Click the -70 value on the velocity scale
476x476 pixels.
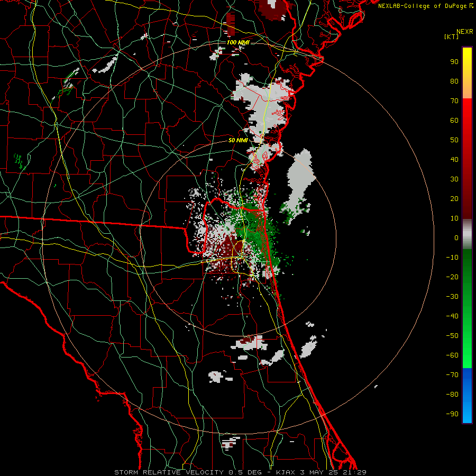(452, 375)
